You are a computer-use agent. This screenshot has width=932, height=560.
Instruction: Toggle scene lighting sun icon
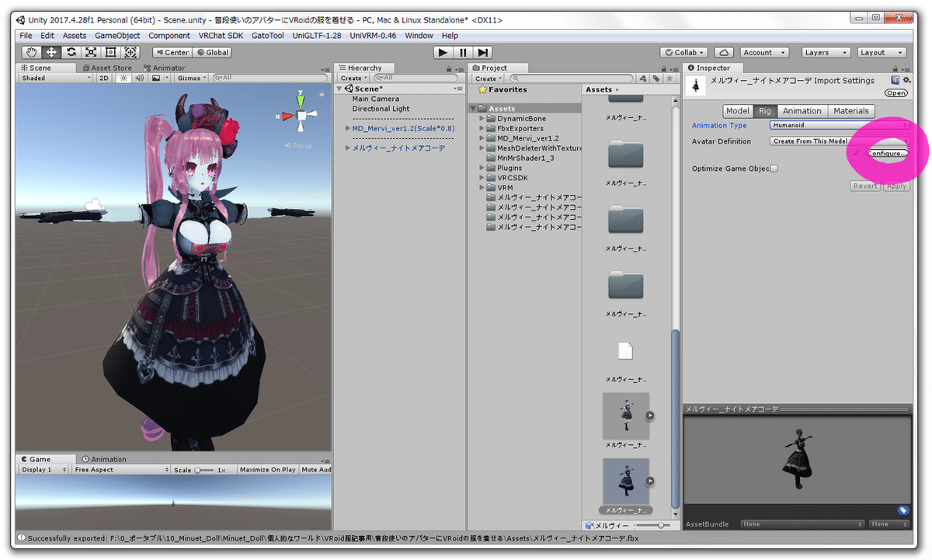124,78
